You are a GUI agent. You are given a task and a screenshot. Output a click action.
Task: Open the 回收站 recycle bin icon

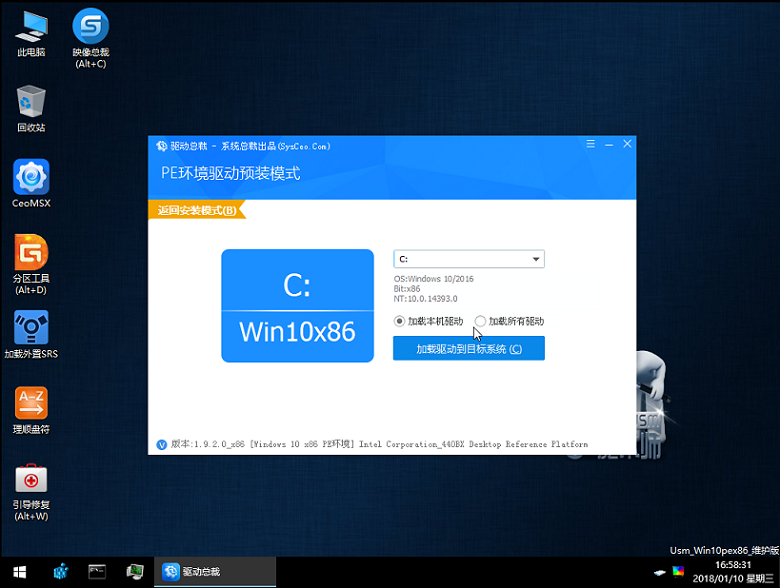[31, 108]
